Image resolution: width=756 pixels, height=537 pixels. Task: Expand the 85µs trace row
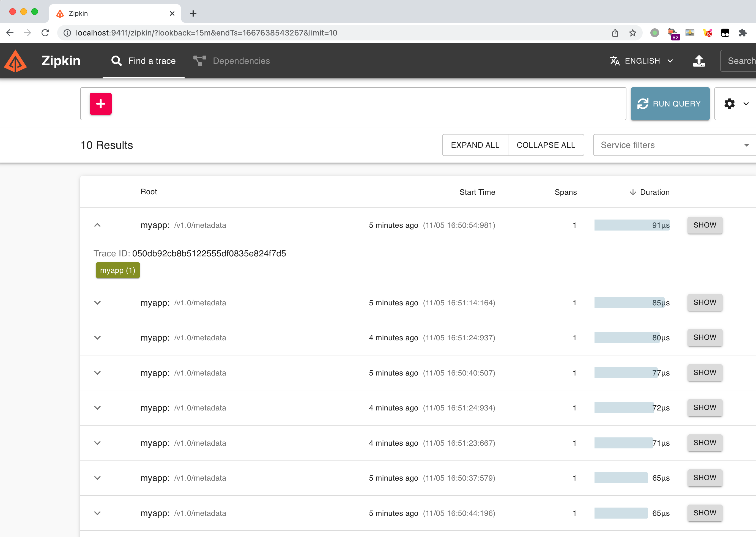coord(97,303)
